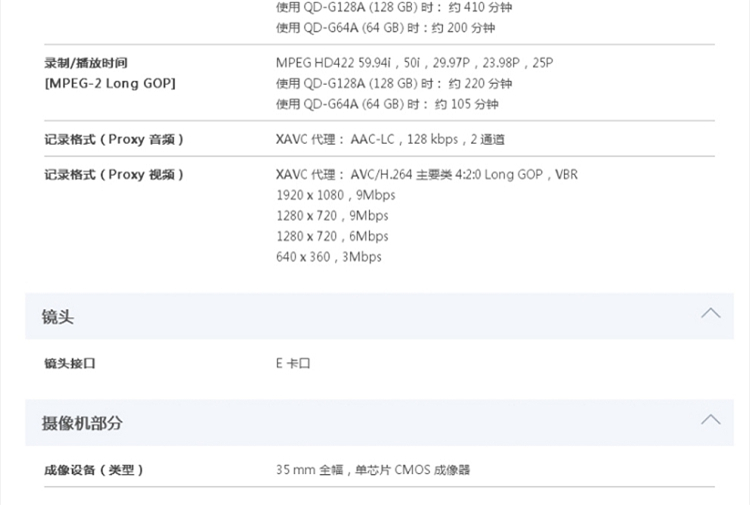Select the 镜头接口 spec label
The width and height of the screenshot is (750, 505).
point(70,363)
